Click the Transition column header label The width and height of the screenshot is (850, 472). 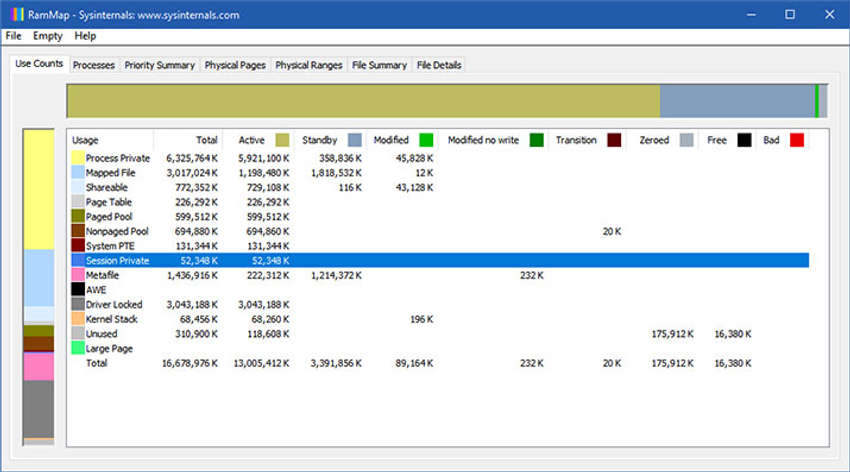(x=576, y=140)
